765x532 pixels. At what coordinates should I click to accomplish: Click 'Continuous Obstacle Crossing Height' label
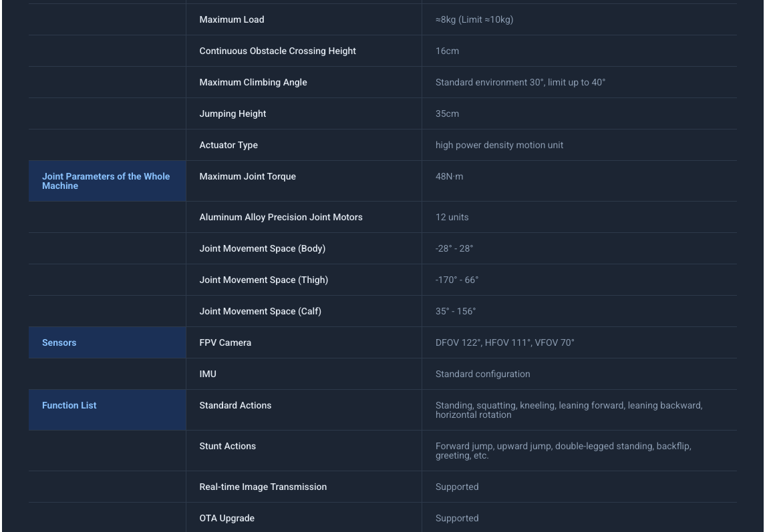277,51
